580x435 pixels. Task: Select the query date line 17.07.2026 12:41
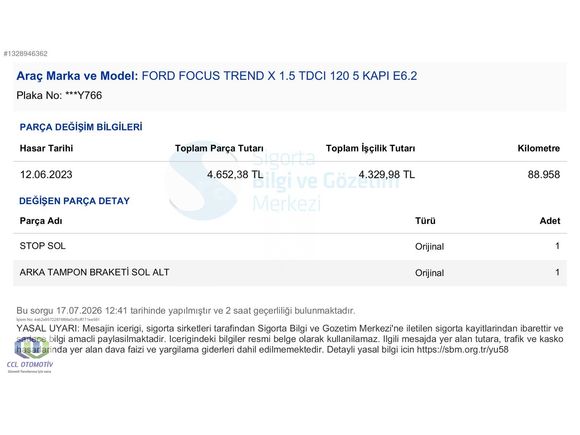(186, 311)
